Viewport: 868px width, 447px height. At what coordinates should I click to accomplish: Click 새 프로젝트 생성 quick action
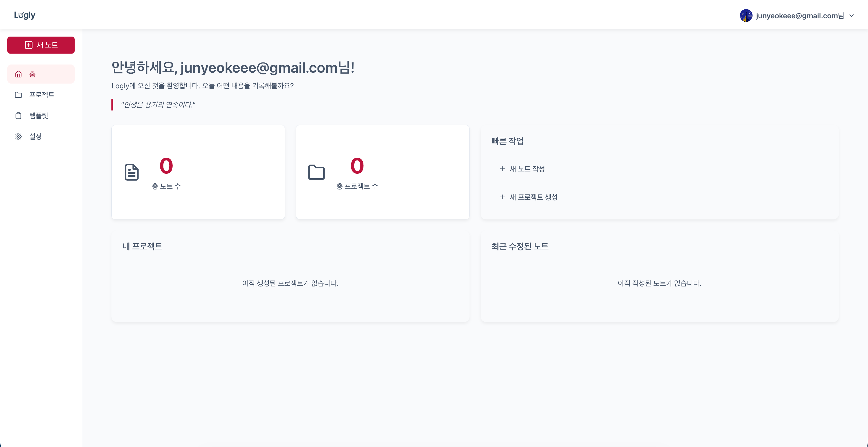(533, 197)
